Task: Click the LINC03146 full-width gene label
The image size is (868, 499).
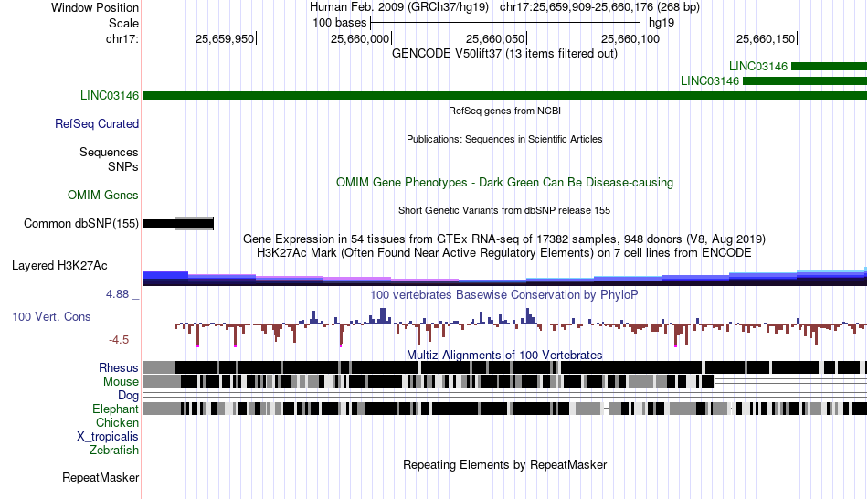Action: (x=110, y=95)
